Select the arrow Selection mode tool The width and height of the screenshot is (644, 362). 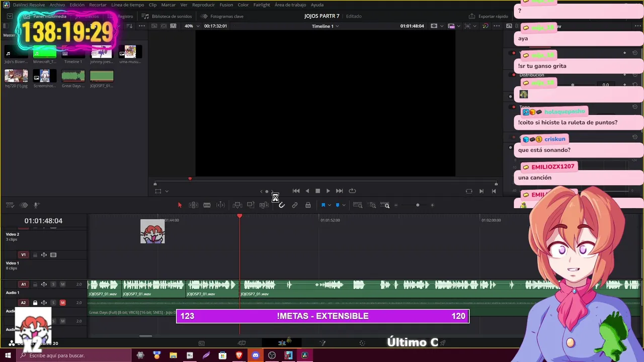click(180, 205)
